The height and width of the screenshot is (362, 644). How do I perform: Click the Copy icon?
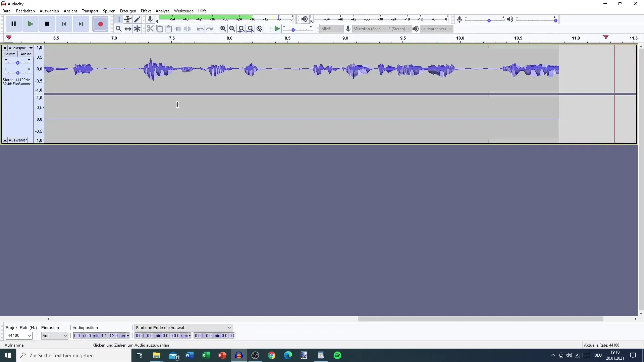click(x=160, y=29)
